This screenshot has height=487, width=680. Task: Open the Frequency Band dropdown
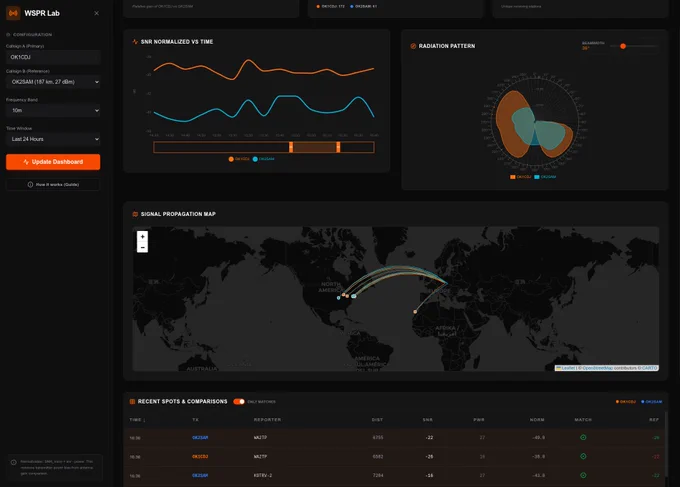[x=53, y=111]
